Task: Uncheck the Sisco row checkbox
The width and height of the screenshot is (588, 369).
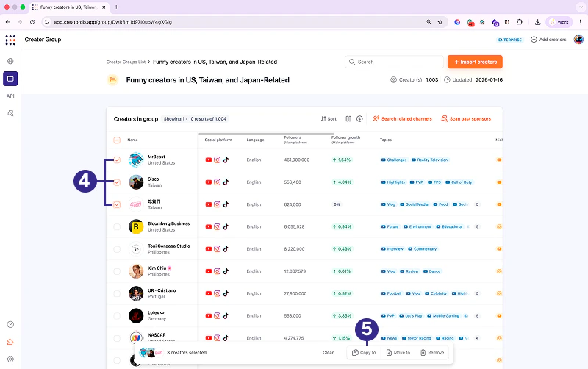Action: [x=117, y=182]
